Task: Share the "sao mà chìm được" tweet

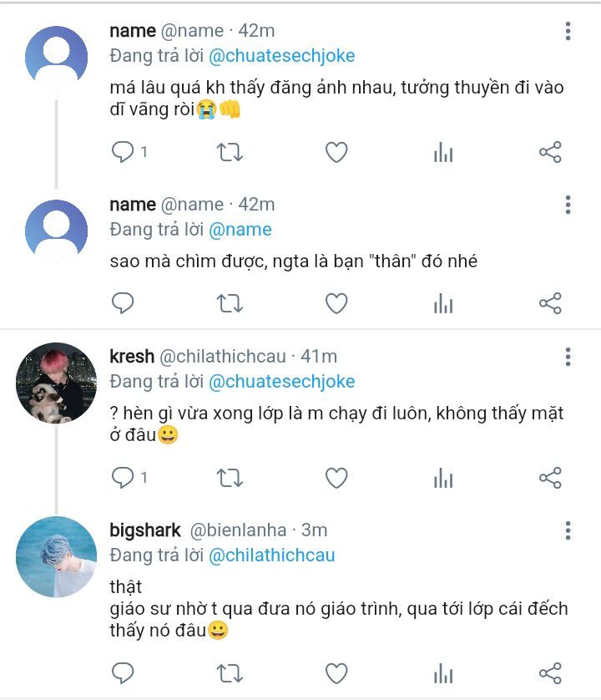Action: coord(550,303)
